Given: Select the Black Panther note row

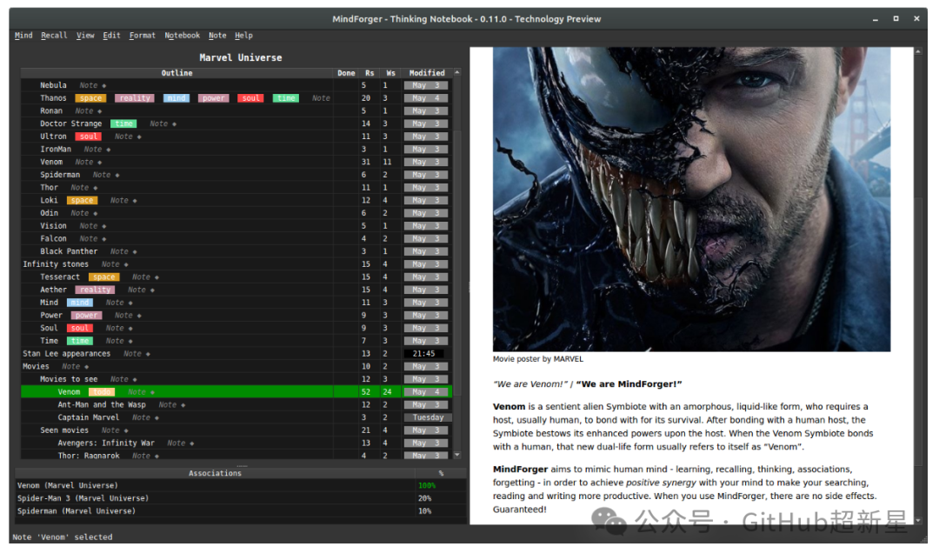Looking at the screenshot, I should tap(236, 251).
